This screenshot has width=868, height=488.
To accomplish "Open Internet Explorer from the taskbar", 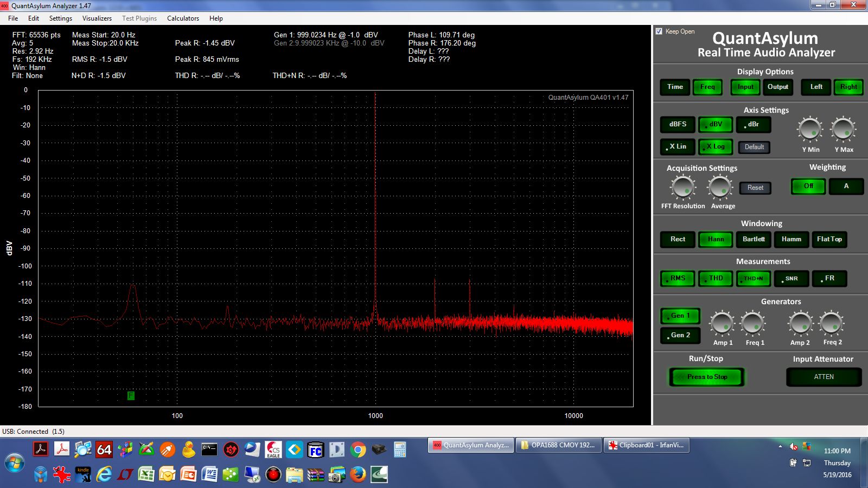I will click(x=104, y=475).
